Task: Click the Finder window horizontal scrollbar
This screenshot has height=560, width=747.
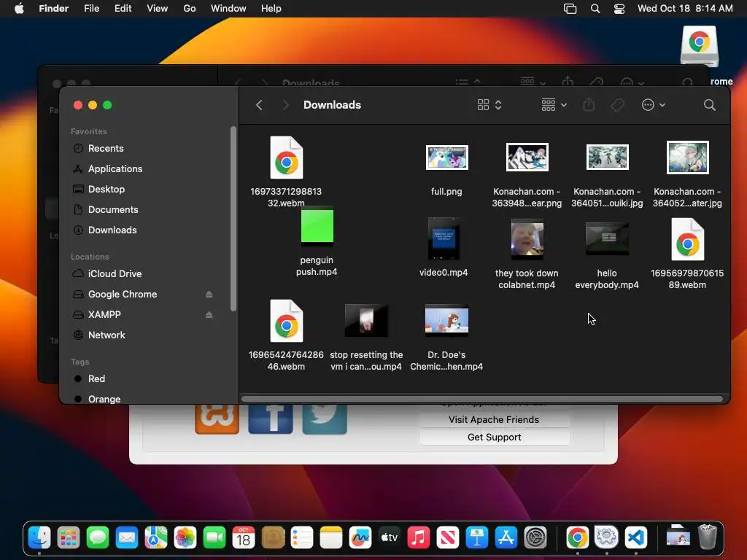Action: tap(482, 399)
